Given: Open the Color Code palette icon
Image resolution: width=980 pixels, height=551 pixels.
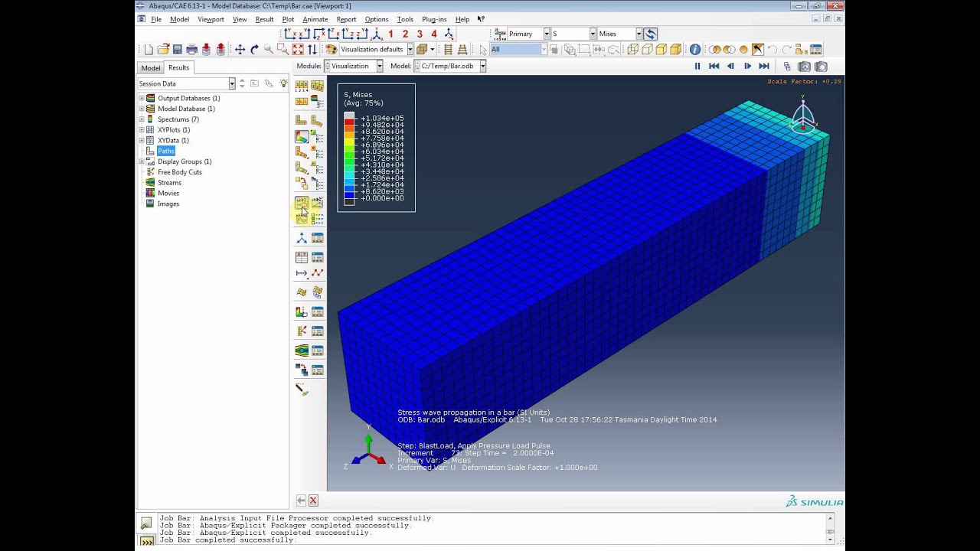Looking at the screenshot, I should pyautogui.click(x=332, y=50).
